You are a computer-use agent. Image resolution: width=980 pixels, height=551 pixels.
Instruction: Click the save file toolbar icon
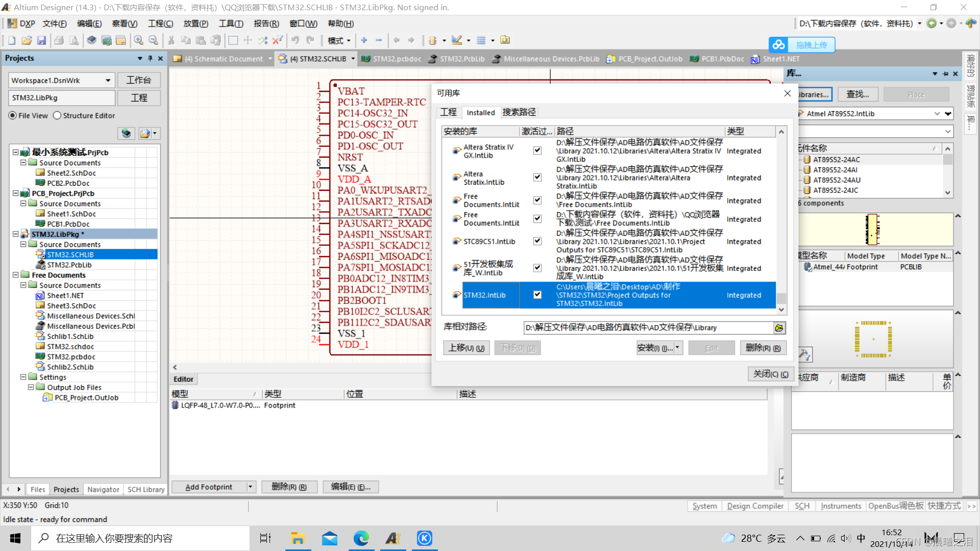[42, 40]
